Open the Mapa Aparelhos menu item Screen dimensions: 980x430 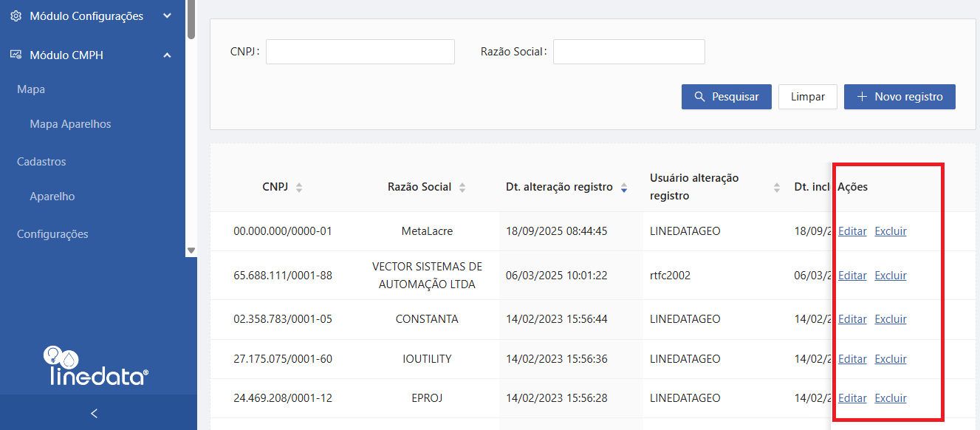(70, 124)
